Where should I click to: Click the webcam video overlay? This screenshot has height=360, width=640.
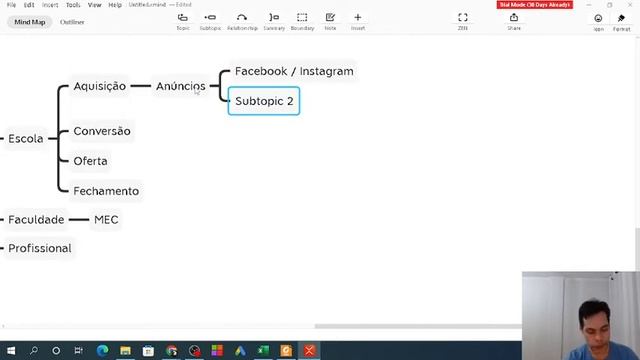click(581, 316)
